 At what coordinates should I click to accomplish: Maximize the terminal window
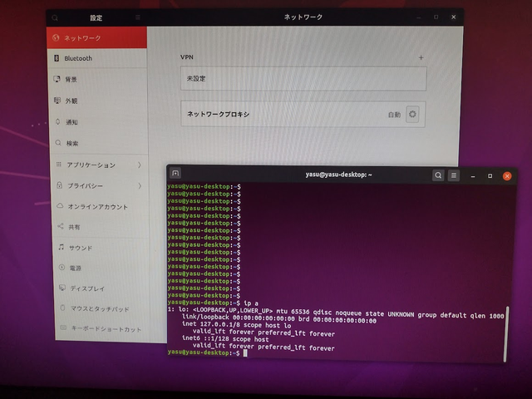(x=490, y=176)
